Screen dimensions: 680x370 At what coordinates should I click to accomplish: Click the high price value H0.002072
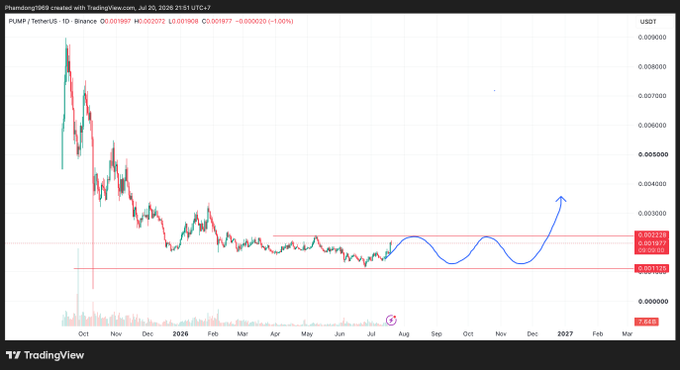[x=150, y=21]
